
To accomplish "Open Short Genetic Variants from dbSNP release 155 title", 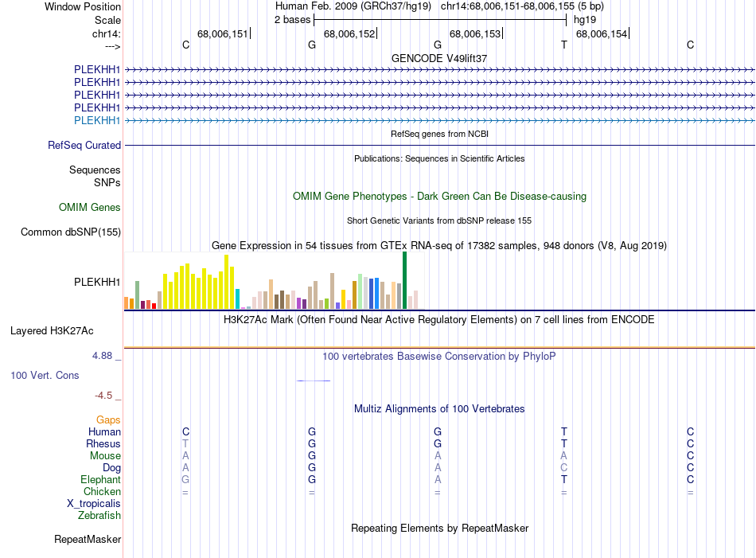I will click(439, 220).
